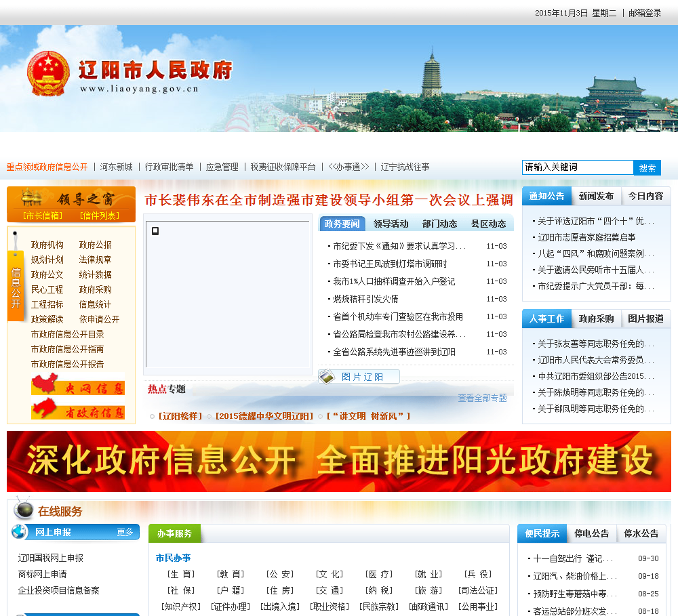Open 行政审批清单 navigation item
The height and width of the screenshot is (616, 678).
pos(169,167)
